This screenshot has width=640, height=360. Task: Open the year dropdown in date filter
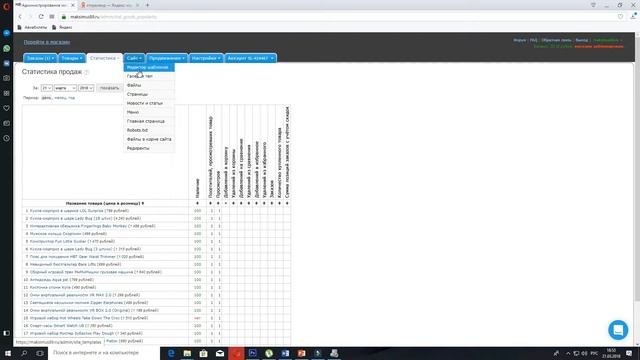86,88
